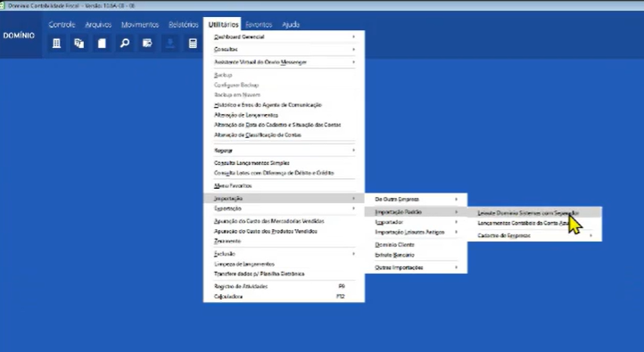
Task: Expand the Exclusão submenu
Action: [284, 254]
